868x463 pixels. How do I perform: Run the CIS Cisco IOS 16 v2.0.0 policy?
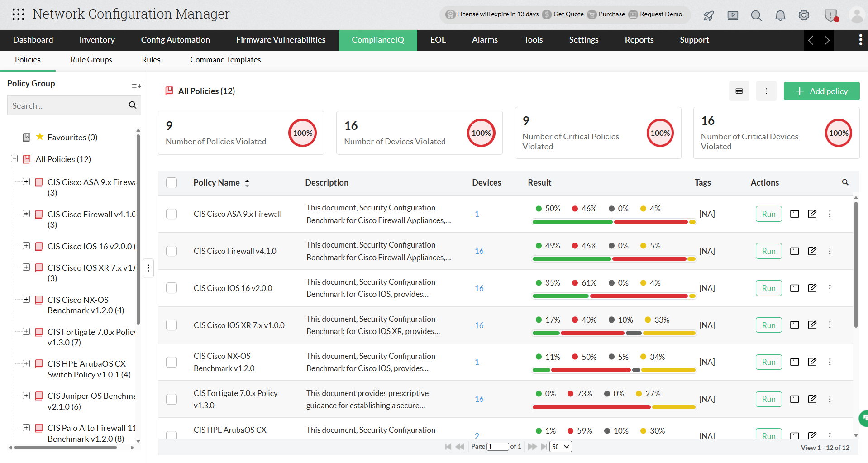coord(768,288)
